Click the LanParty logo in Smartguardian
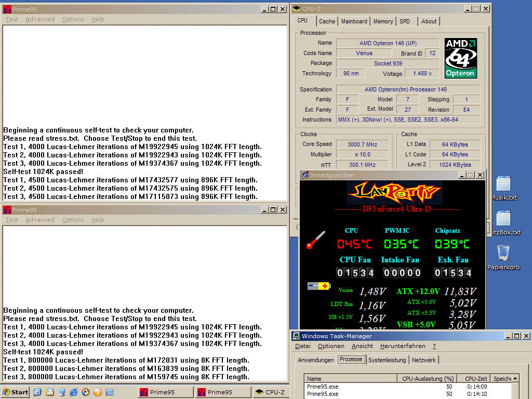 [395, 193]
